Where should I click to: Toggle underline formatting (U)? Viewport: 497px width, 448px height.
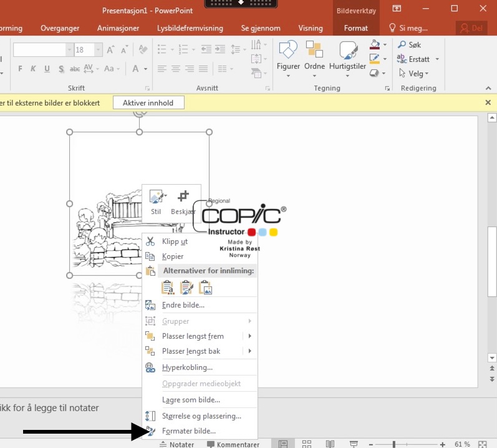click(x=47, y=69)
